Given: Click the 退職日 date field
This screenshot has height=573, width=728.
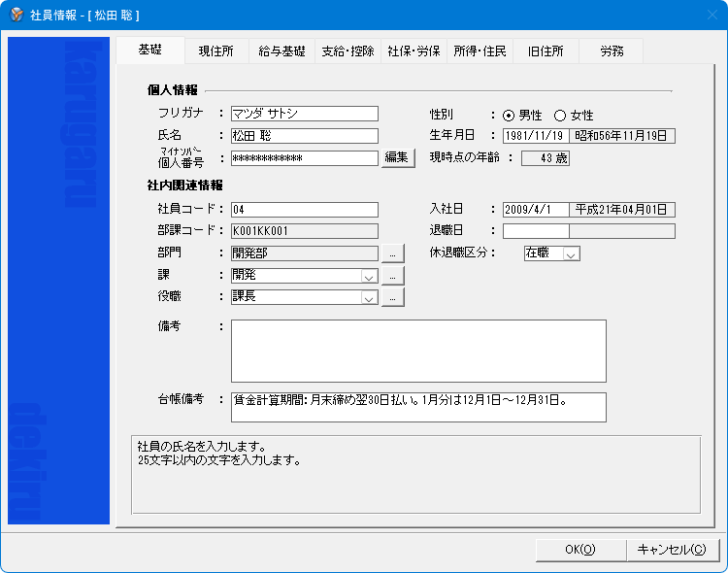Looking at the screenshot, I should click(535, 231).
